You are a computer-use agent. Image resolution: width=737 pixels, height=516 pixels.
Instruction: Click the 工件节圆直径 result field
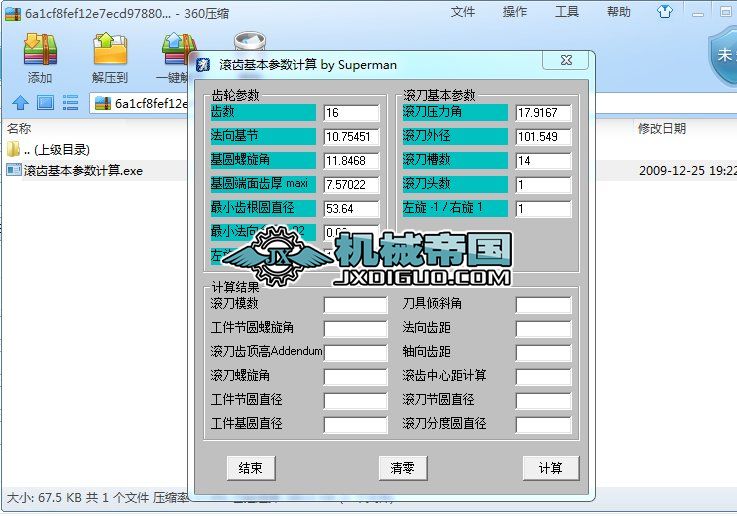(355, 400)
